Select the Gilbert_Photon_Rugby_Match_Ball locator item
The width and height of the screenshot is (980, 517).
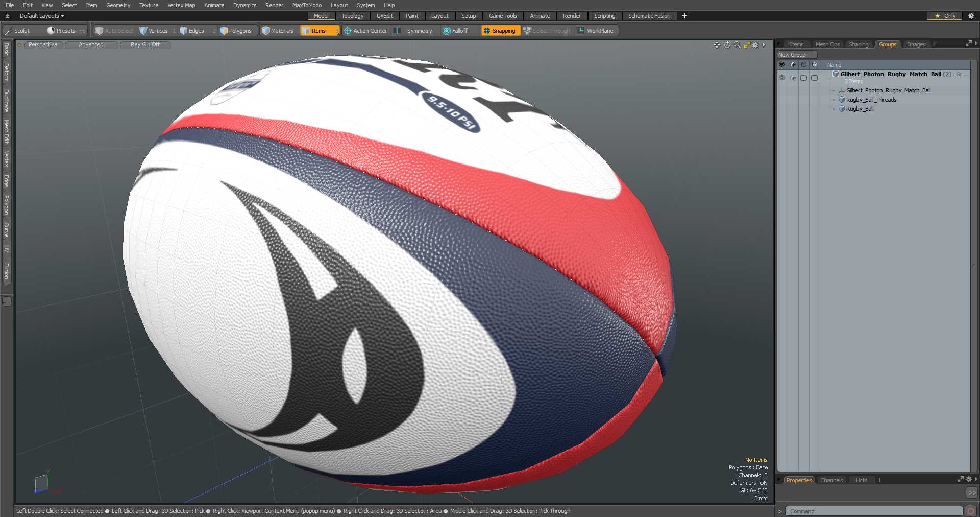888,90
